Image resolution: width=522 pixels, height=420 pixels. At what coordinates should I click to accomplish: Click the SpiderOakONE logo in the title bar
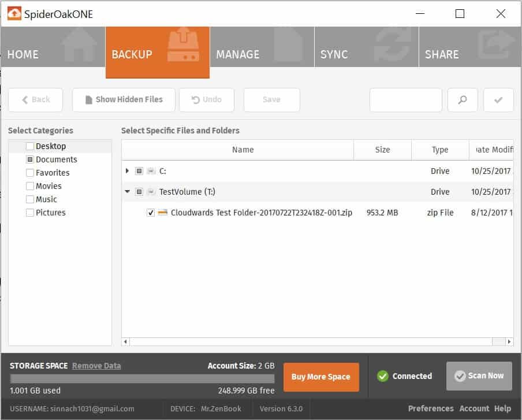14,14
